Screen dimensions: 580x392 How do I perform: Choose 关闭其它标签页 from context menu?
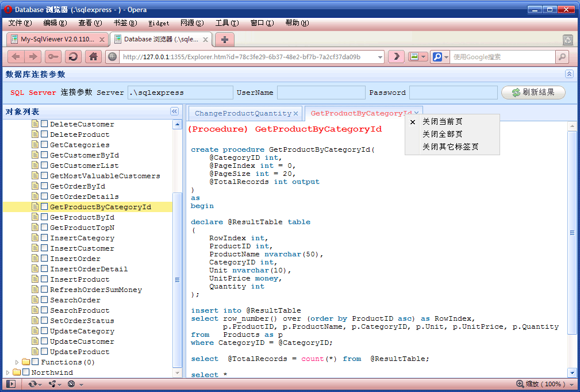(452, 147)
